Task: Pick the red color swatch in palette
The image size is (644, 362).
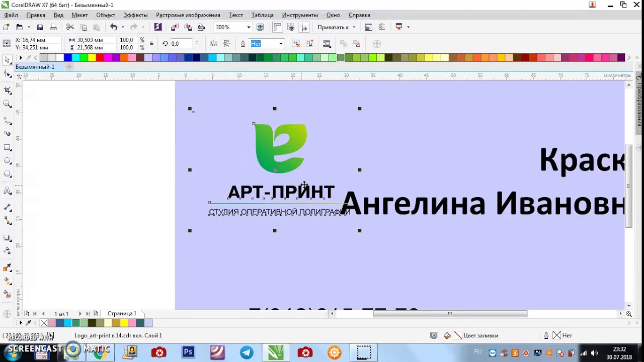Action: tap(100, 58)
